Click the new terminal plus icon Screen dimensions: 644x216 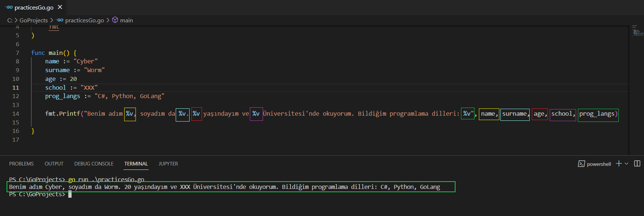click(x=618, y=164)
